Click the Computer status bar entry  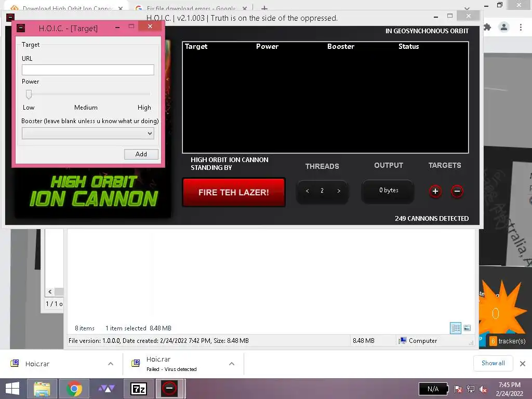click(418, 341)
